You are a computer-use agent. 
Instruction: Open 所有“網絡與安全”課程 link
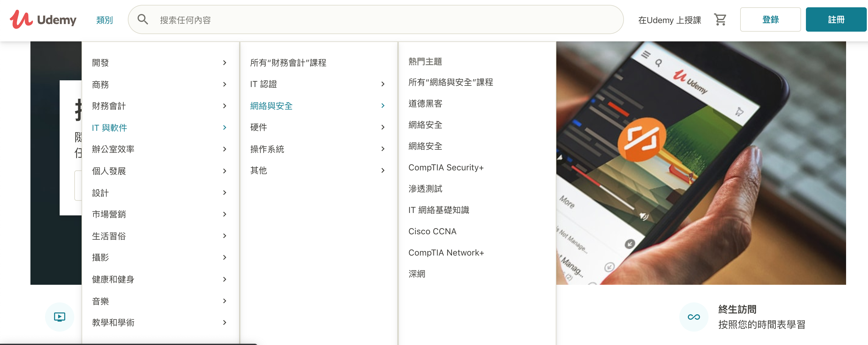click(450, 82)
